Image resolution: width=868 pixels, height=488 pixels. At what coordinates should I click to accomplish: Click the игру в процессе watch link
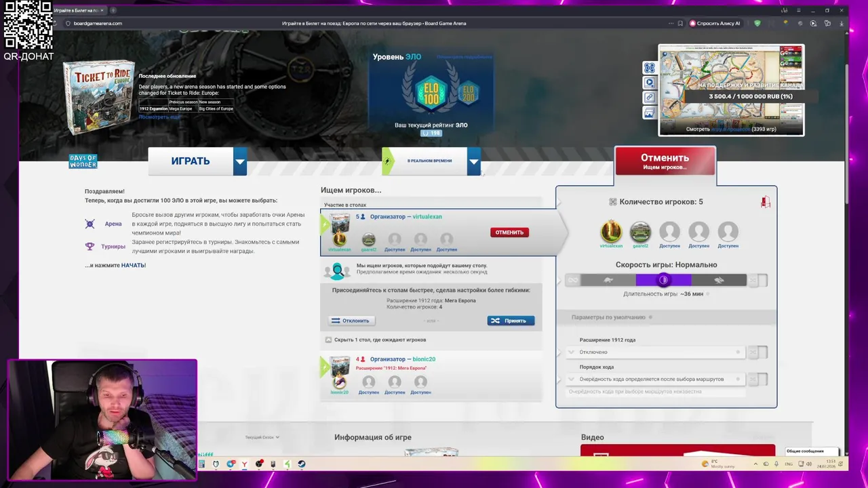tap(730, 129)
